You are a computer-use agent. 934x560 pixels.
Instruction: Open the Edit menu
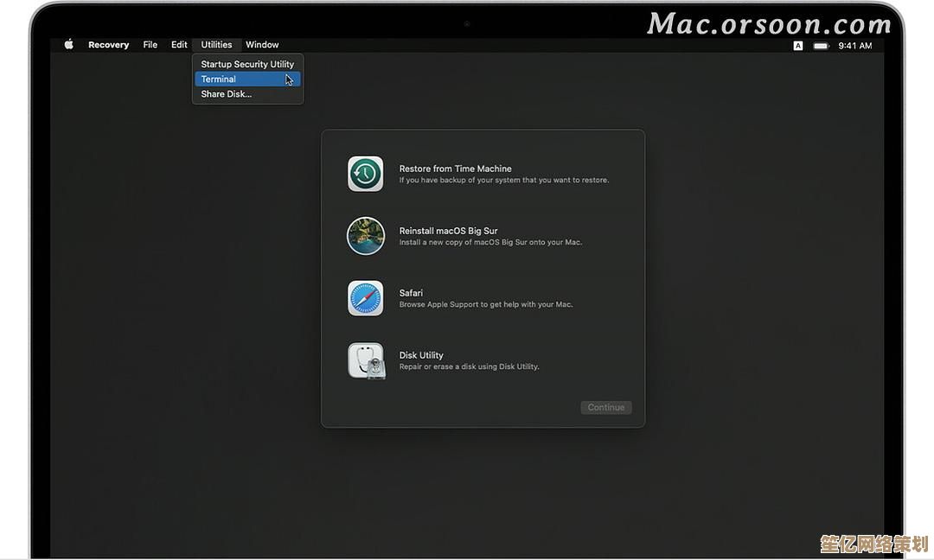179,45
